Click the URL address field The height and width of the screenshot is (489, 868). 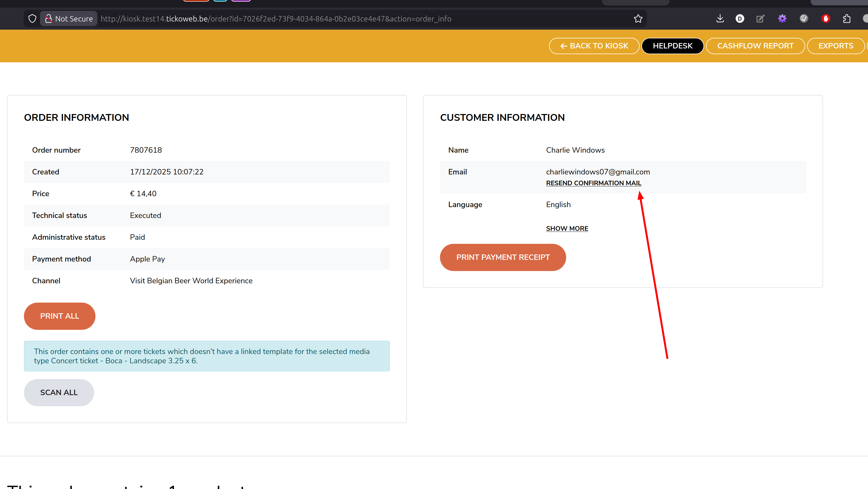coord(337,19)
